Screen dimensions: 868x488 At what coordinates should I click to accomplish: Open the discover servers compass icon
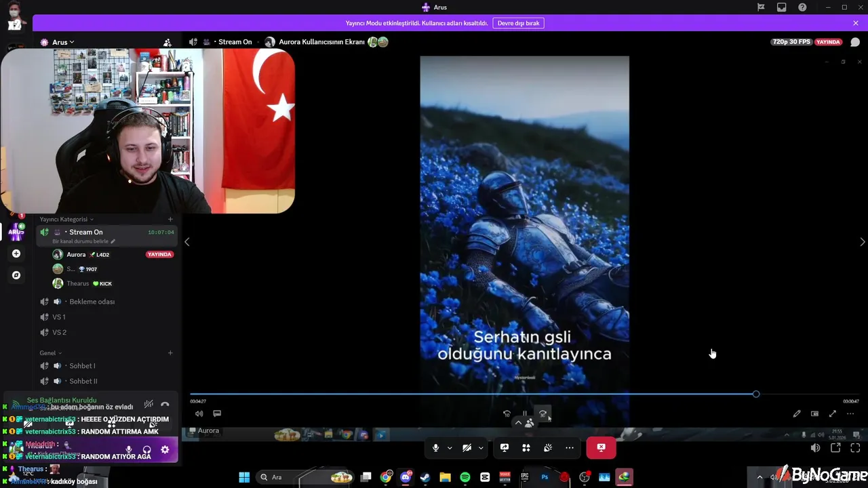(16, 275)
